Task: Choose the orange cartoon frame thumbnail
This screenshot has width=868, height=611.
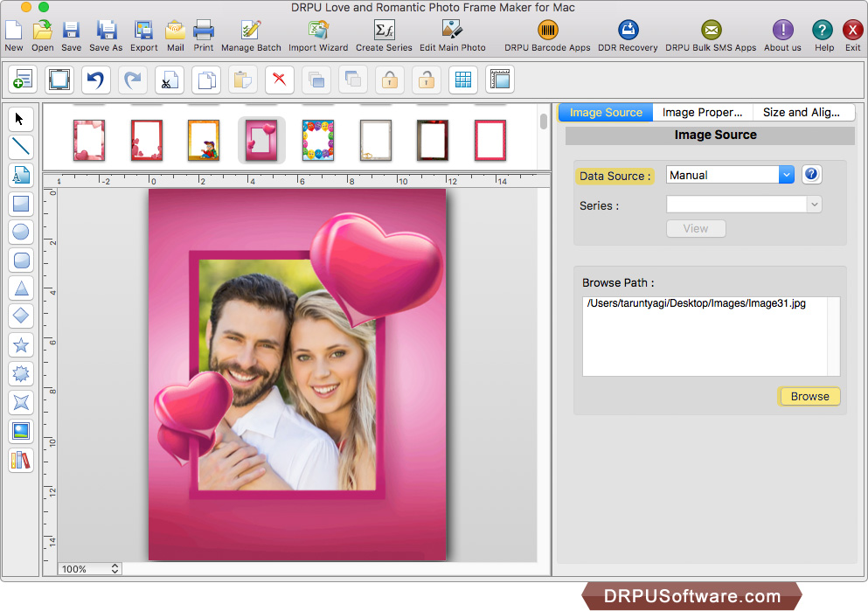Action: coord(204,140)
